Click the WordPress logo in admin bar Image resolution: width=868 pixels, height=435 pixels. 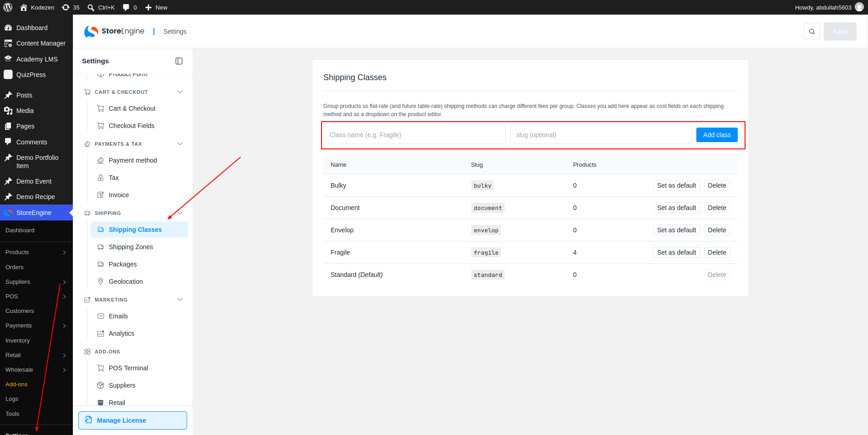pos(8,7)
